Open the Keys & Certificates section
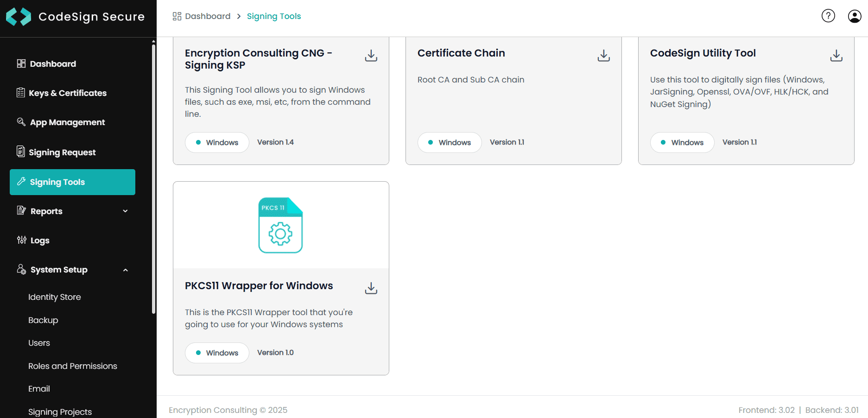The height and width of the screenshot is (418, 868). click(x=67, y=93)
